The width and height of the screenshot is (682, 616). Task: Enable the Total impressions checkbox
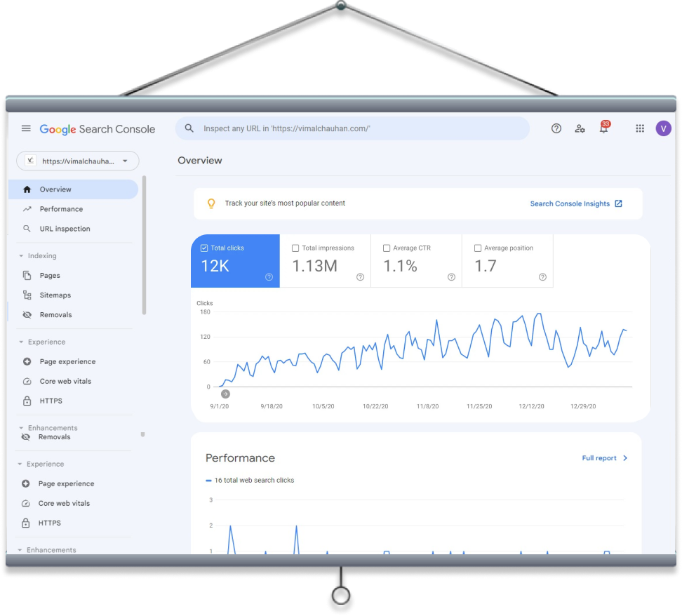coord(295,248)
